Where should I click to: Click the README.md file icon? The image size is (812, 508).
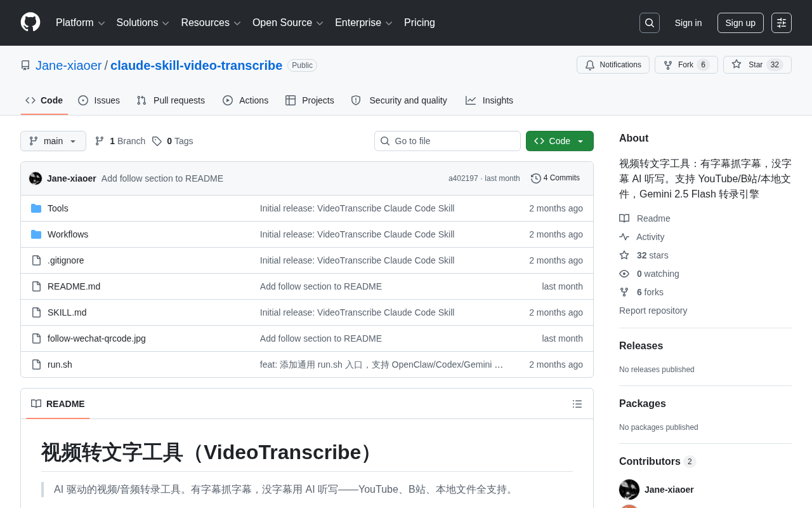tap(36, 286)
